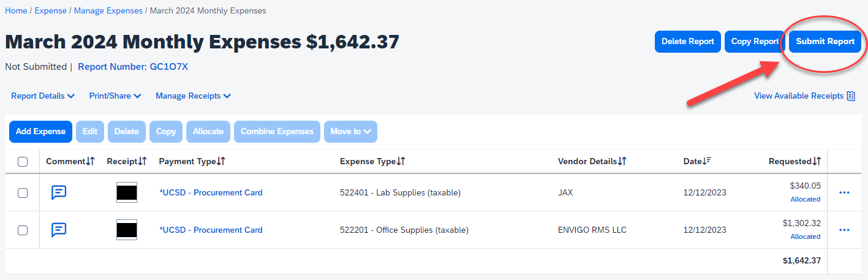Expand the Manage Receipts dropdown

[x=193, y=96]
